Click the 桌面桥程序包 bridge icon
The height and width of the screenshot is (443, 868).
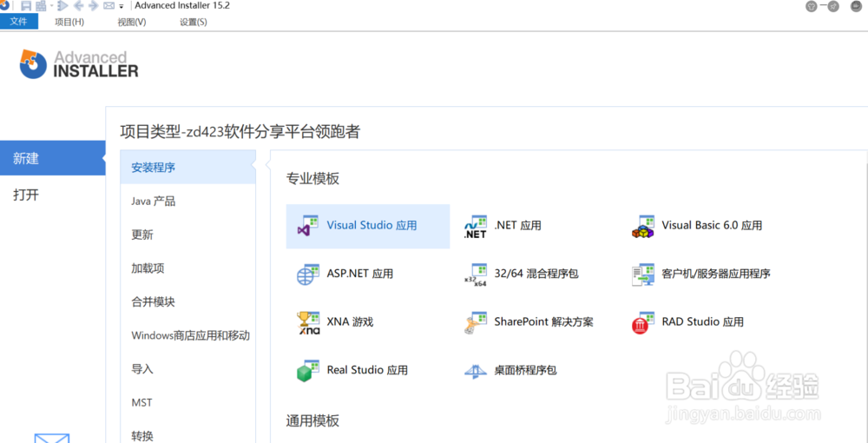(x=475, y=370)
